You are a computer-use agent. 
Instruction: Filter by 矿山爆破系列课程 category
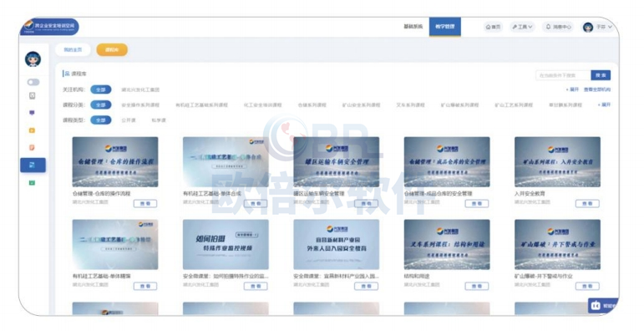pos(459,105)
